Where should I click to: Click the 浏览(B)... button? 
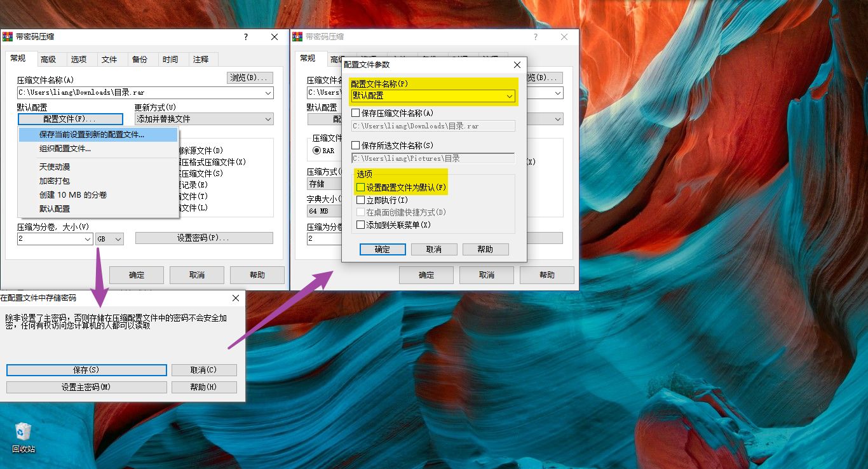click(250, 78)
